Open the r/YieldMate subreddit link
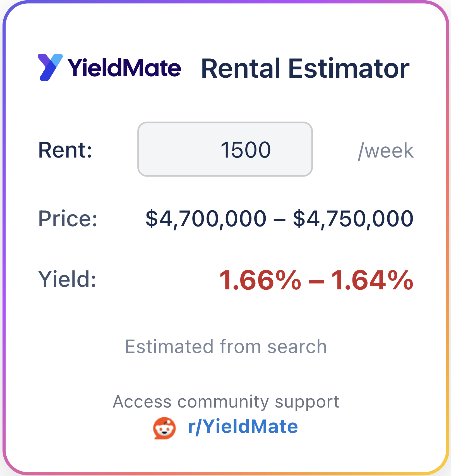The width and height of the screenshot is (451, 476). click(x=243, y=427)
